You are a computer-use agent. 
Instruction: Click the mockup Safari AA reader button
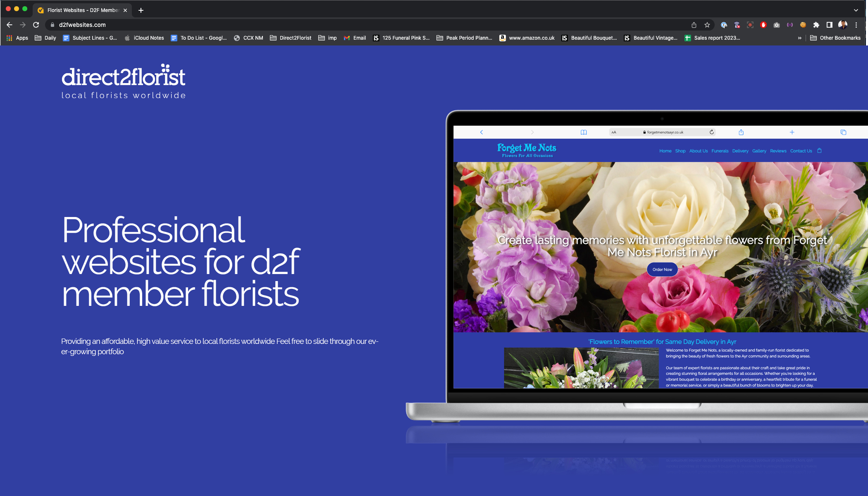(x=614, y=132)
